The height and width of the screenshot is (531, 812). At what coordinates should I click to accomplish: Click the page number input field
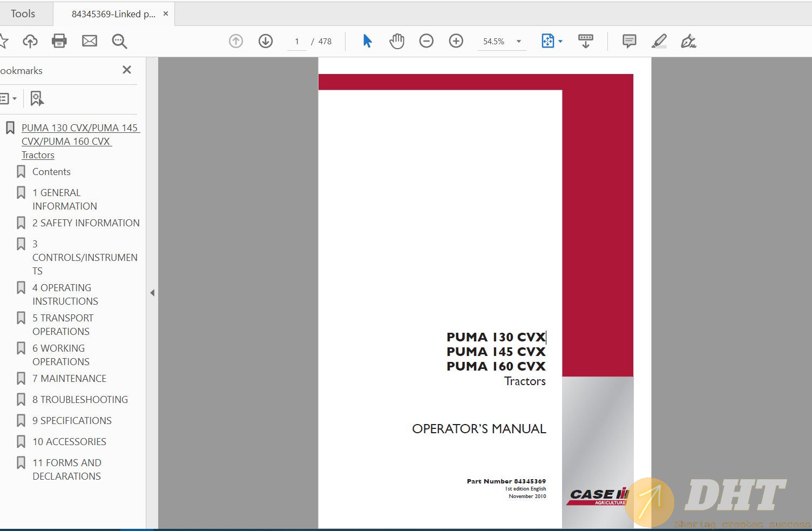(x=297, y=42)
